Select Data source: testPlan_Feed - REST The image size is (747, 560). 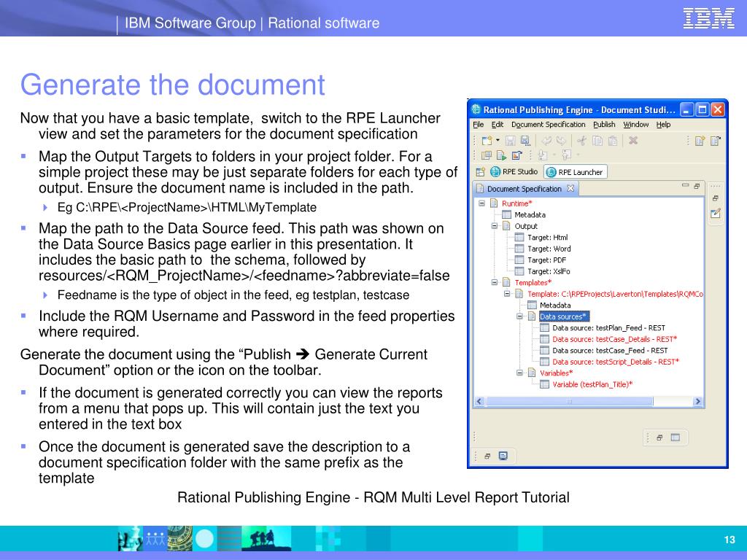pyautogui.click(x=608, y=327)
